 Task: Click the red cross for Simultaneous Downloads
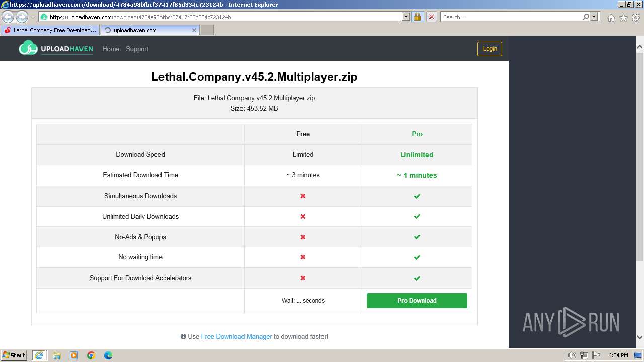tap(303, 196)
